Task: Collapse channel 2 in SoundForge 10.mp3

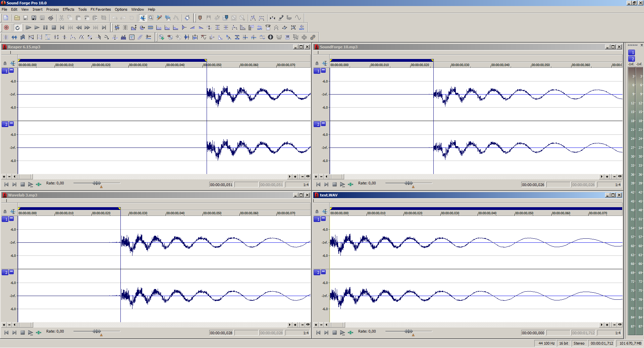Action: [323, 124]
